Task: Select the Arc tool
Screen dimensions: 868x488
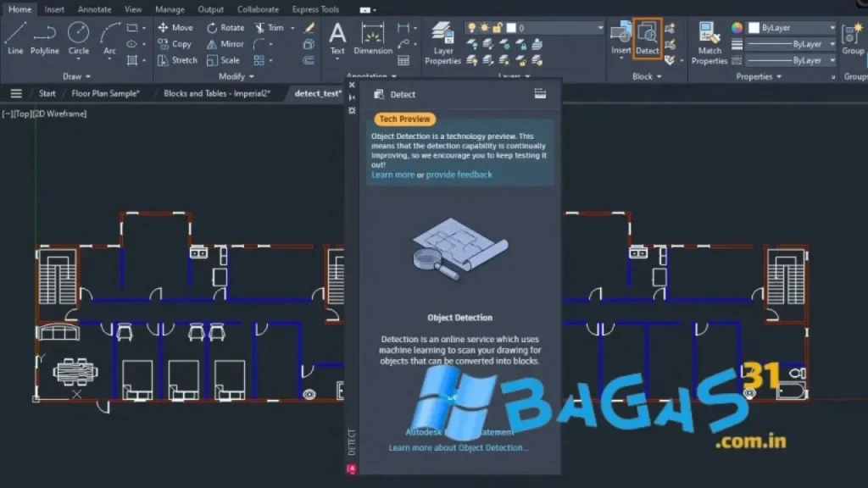Action: [x=109, y=39]
